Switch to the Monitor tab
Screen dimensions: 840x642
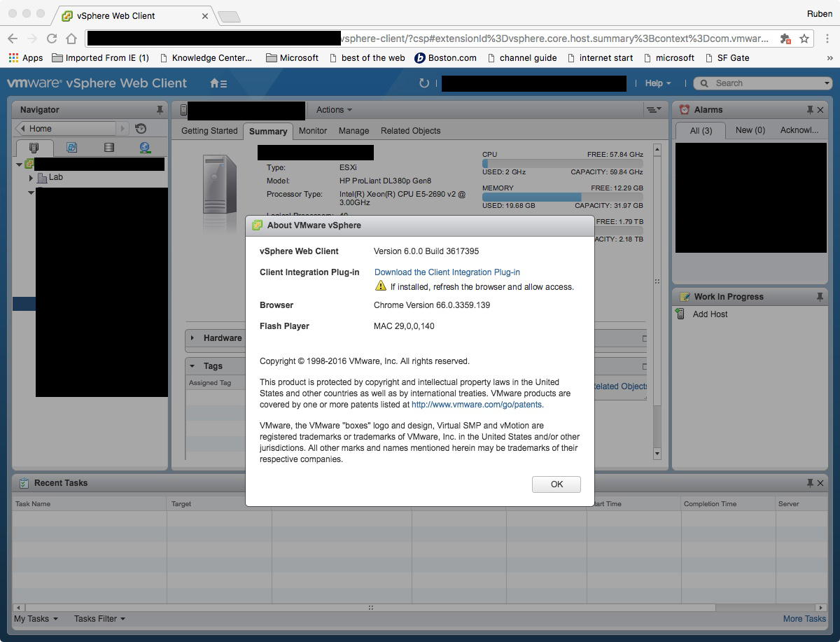[313, 131]
